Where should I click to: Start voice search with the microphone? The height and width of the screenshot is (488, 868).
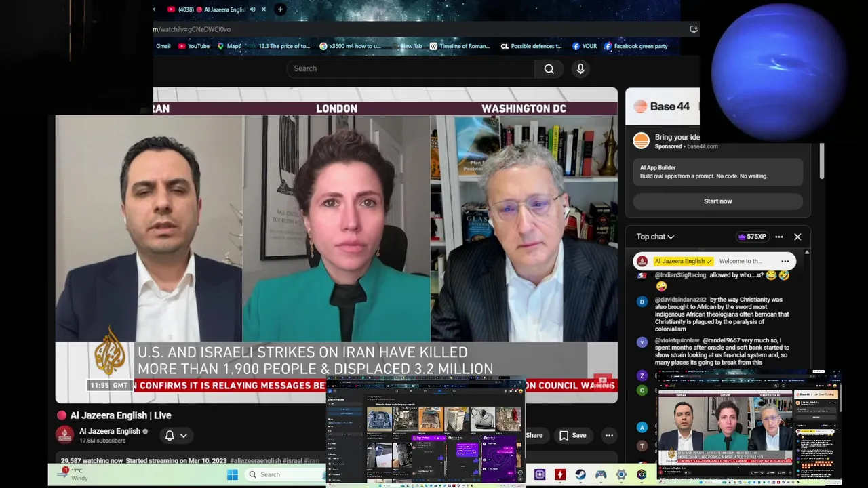[580, 68]
